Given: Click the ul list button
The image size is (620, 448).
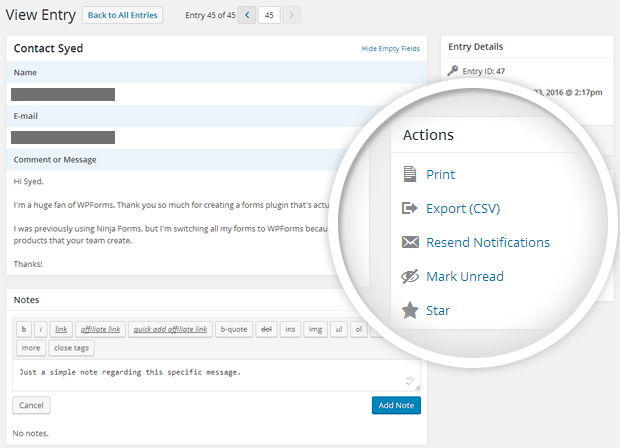Looking at the screenshot, I should 339,329.
